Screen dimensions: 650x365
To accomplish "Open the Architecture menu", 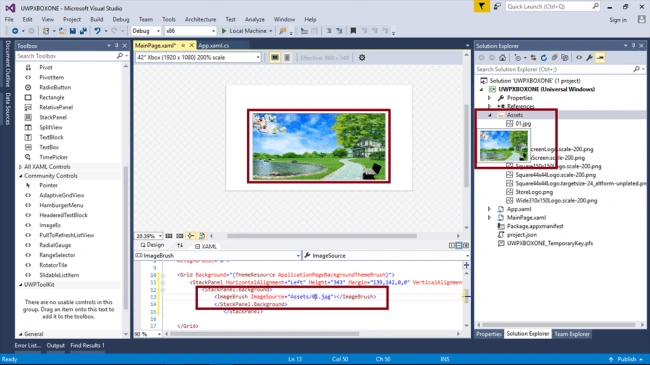I will click(200, 19).
